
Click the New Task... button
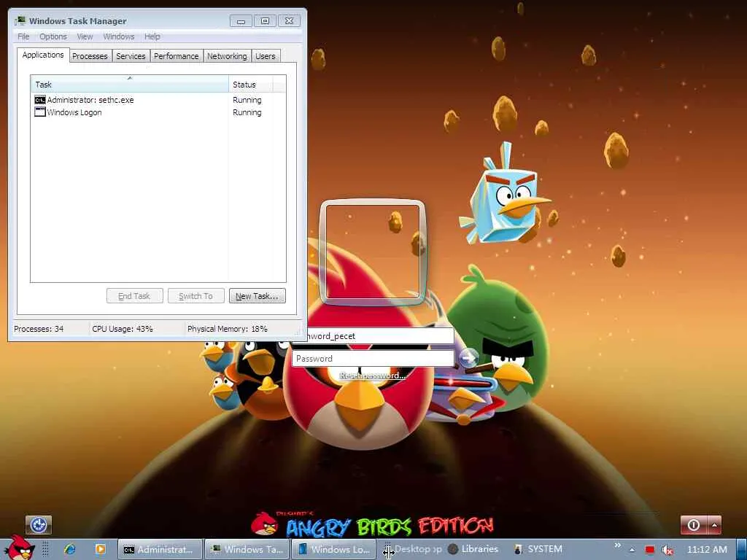click(x=258, y=296)
